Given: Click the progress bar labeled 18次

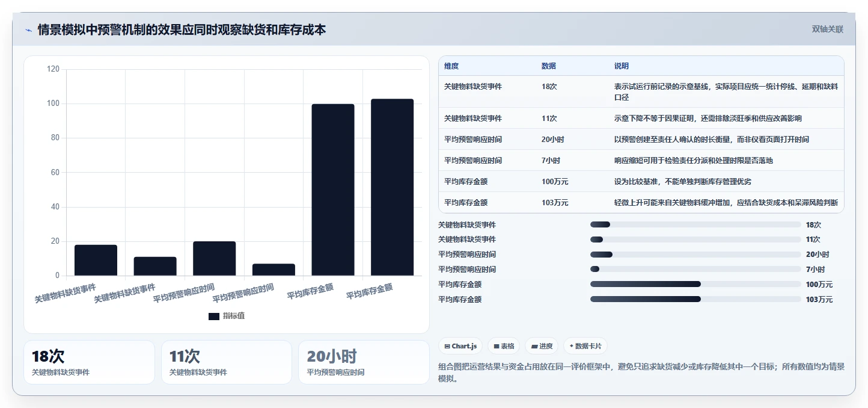Looking at the screenshot, I should point(695,224).
